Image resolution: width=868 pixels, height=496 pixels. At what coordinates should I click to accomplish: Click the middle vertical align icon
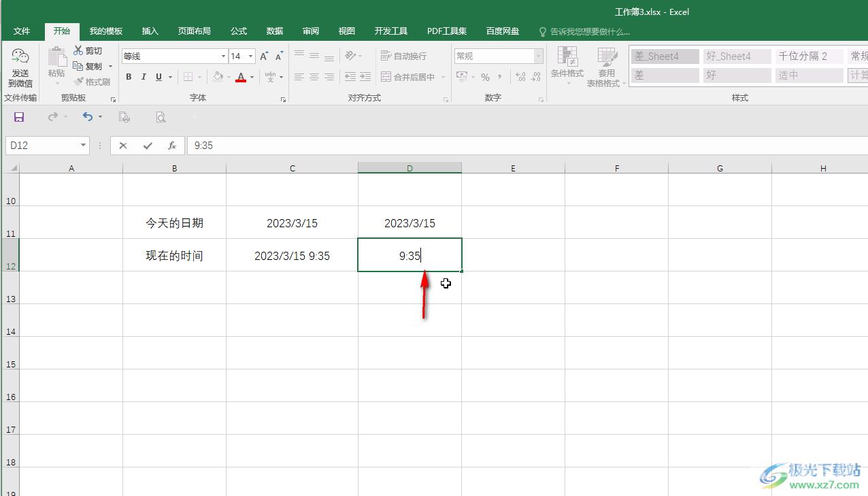(x=314, y=56)
